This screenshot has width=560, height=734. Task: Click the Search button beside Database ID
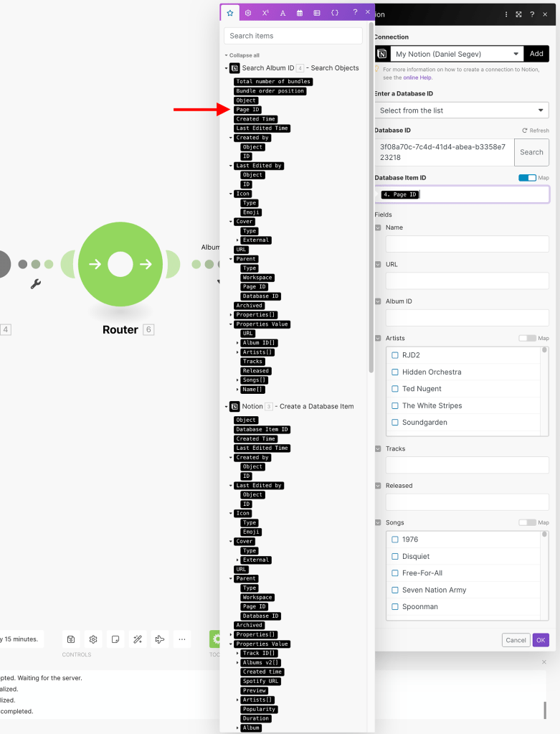click(x=531, y=152)
